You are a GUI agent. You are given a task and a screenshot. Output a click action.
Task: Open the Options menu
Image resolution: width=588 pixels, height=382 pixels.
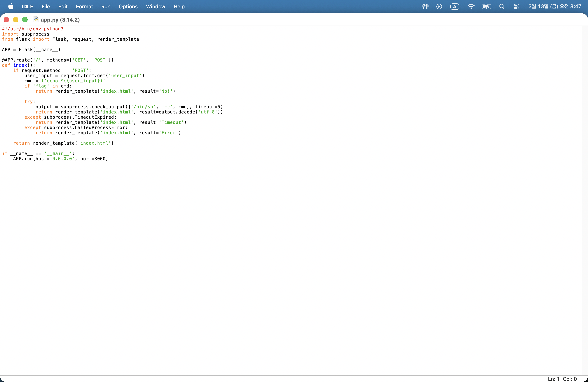(128, 6)
